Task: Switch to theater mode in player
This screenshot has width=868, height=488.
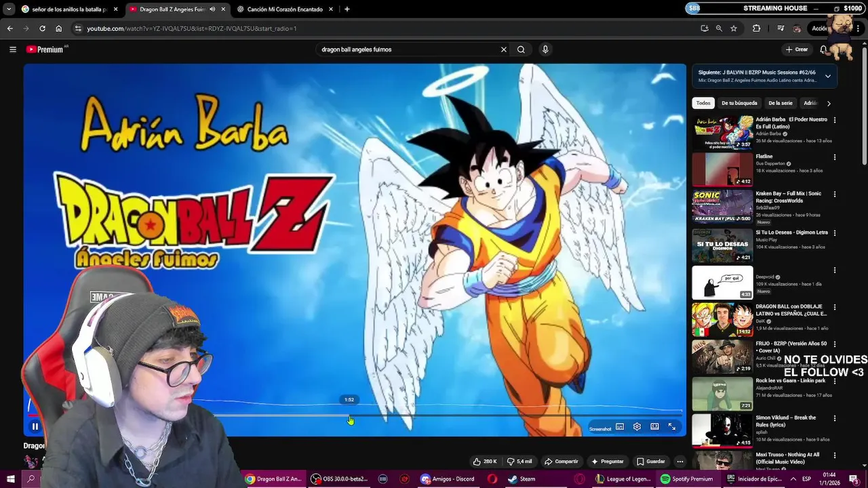Action: [654, 427]
